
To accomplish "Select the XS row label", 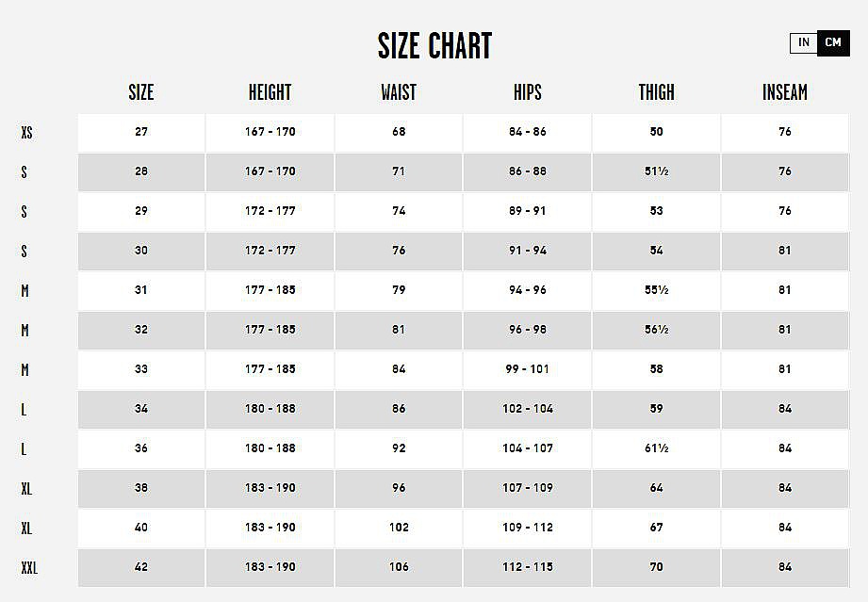I will point(26,133).
